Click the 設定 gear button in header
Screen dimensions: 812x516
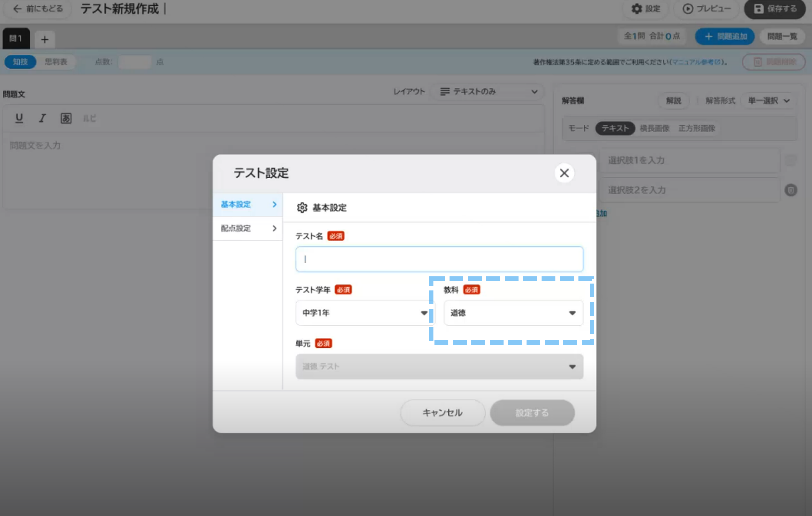coord(645,9)
